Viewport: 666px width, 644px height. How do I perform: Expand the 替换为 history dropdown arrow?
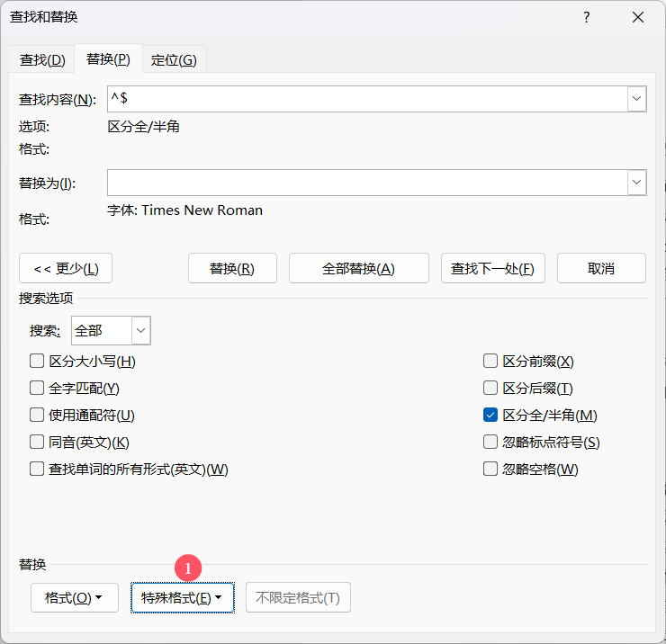click(636, 183)
